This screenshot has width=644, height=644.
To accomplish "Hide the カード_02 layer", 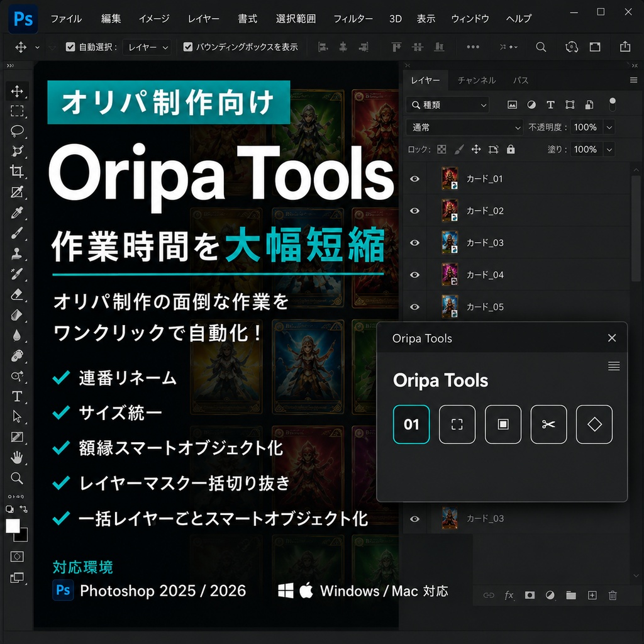I will coord(415,211).
